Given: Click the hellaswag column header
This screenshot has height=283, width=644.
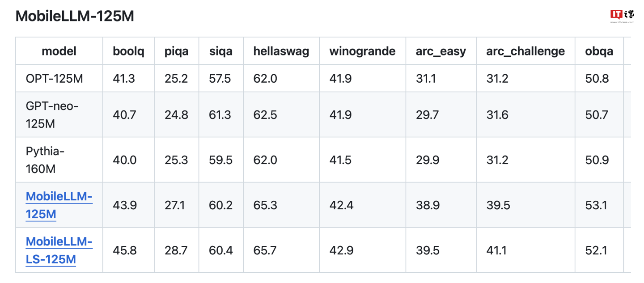Looking at the screenshot, I should point(281,51).
